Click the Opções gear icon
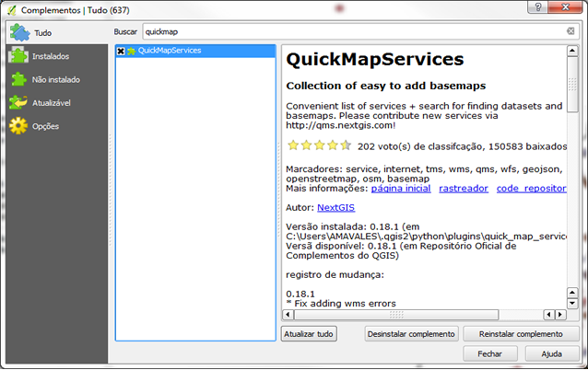 tap(18, 126)
